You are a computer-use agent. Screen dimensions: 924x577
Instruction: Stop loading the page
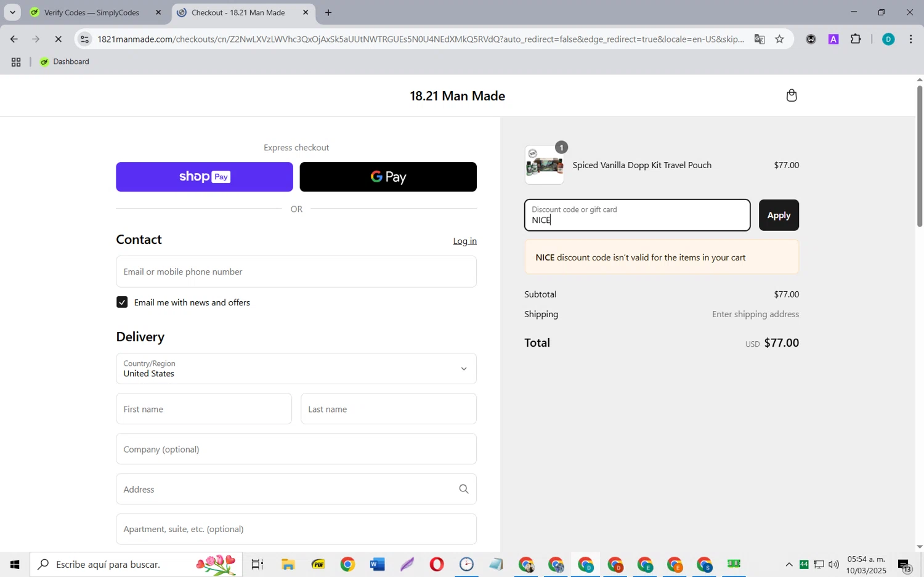(59, 39)
